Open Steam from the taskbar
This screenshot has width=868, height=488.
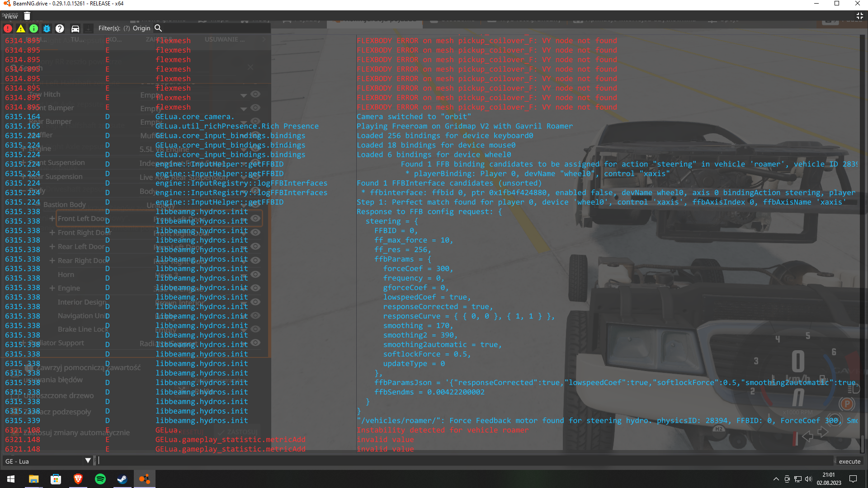(x=122, y=479)
